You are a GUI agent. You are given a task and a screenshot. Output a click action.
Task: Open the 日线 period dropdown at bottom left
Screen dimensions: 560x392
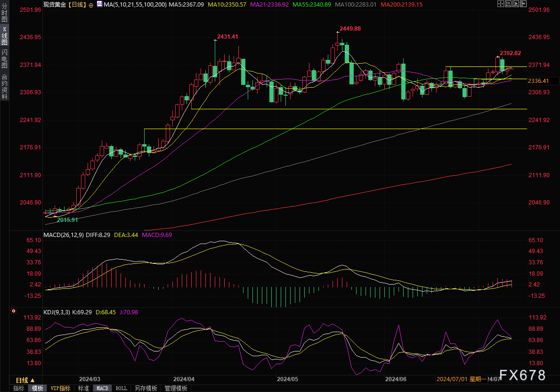point(24,380)
